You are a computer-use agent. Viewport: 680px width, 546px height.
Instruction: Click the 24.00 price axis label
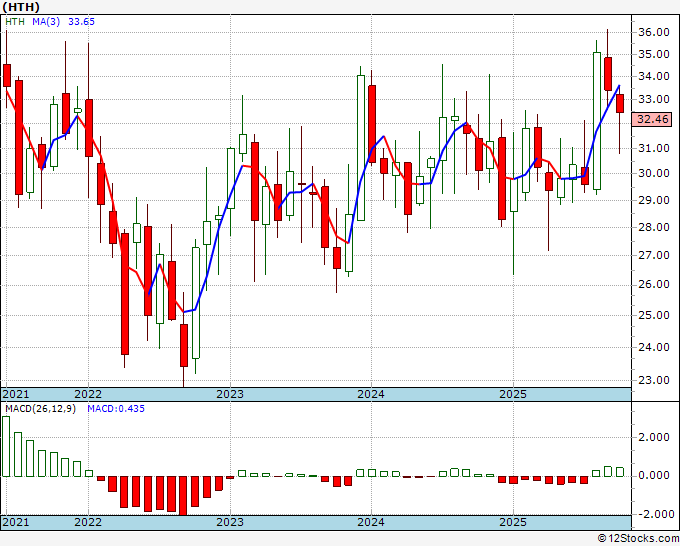pos(654,347)
